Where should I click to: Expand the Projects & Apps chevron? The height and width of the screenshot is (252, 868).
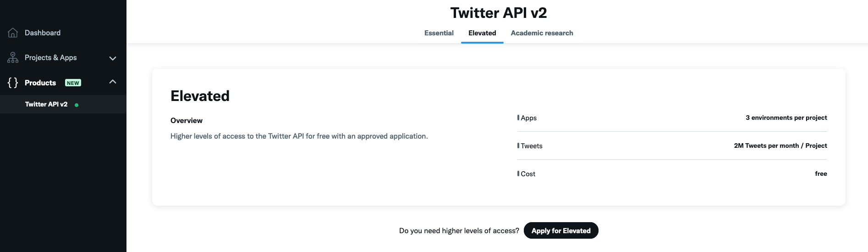tap(113, 58)
